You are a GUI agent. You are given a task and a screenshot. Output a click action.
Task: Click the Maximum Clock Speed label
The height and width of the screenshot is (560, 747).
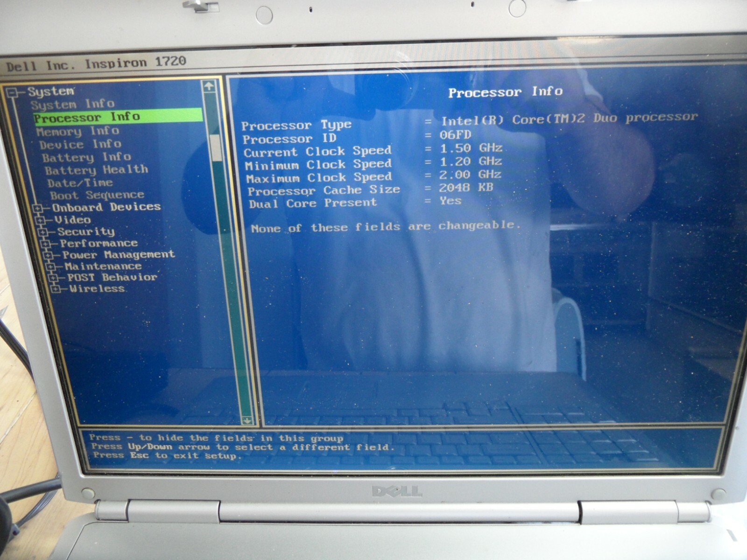coord(319,178)
